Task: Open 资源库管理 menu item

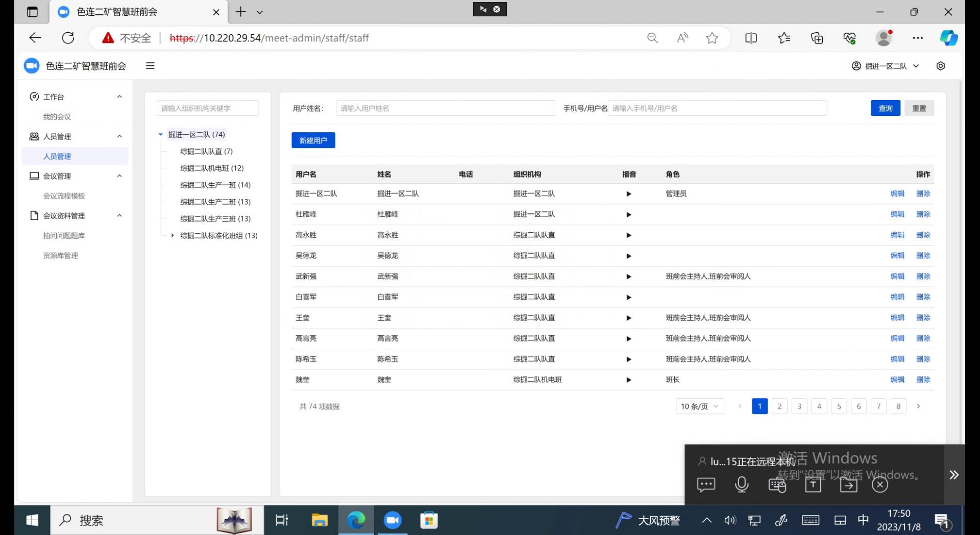Action: click(x=60, y=256)
